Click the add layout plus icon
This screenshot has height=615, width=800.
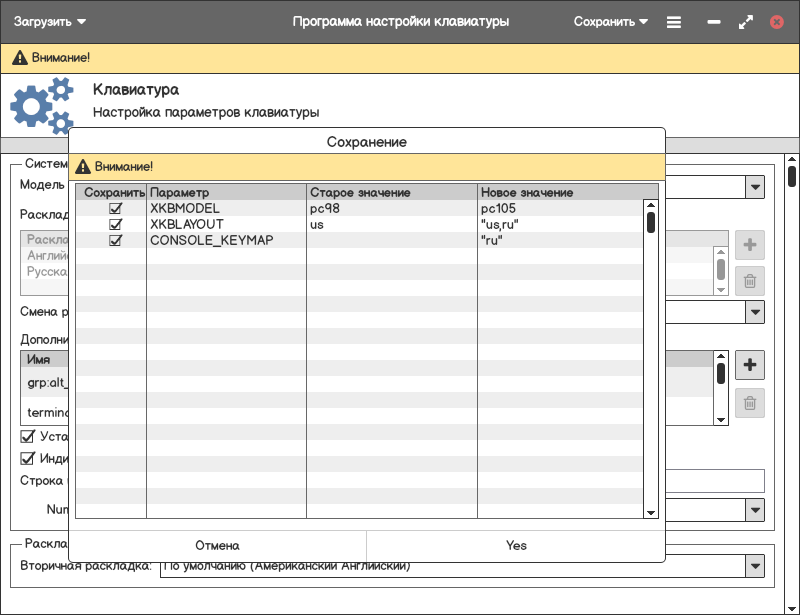[x=750, y=246]
